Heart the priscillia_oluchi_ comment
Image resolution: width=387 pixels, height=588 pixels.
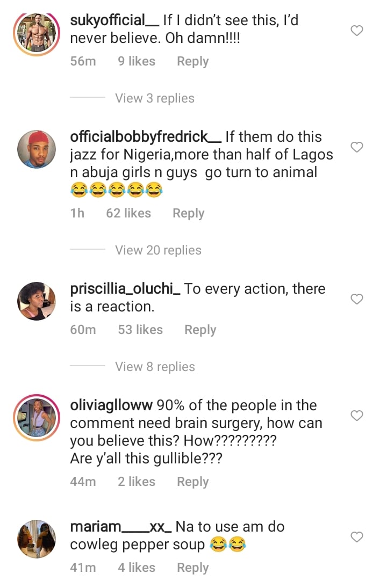coord(357,299)
